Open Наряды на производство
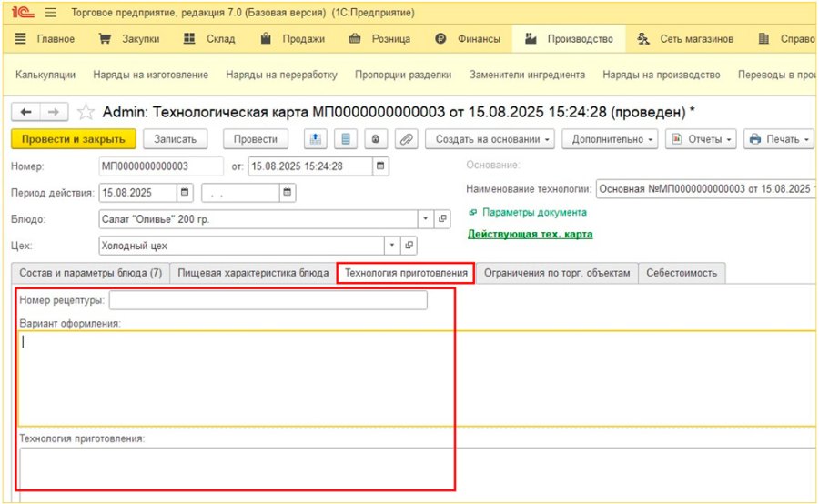Screen dimensions: 819x504 [x=662, y=75]
